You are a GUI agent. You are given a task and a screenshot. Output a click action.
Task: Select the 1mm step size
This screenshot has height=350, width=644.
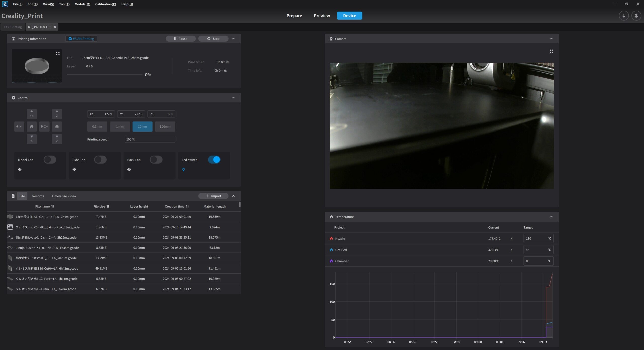[x=120, y=126]
